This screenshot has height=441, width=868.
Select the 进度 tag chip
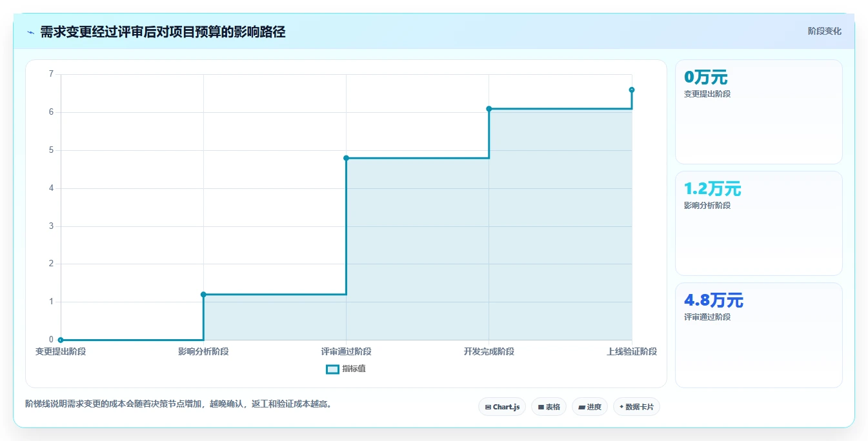pyautogui.click(x=590, y=407)
